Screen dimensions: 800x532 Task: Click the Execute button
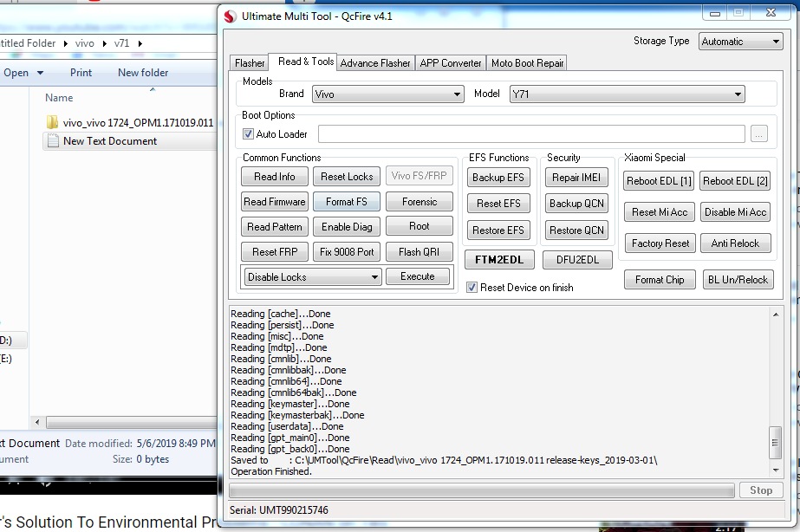coord(418,276)
